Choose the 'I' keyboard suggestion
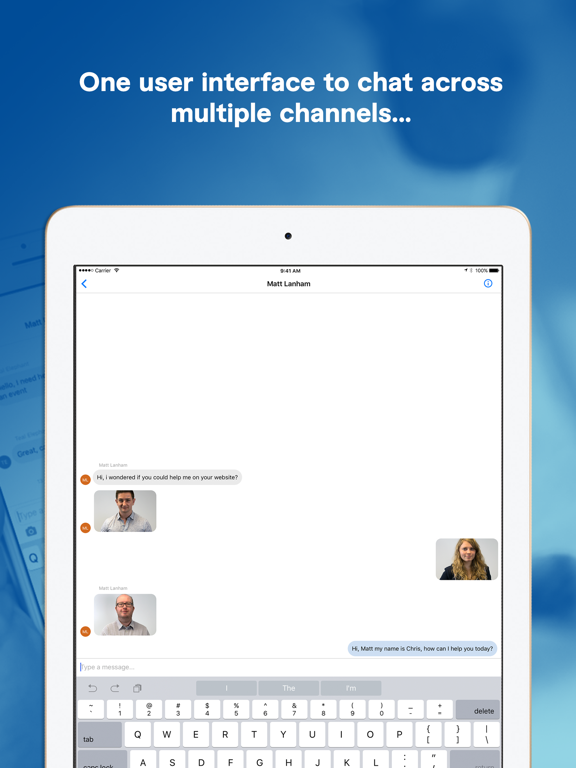576x768 pixels. 226,688
